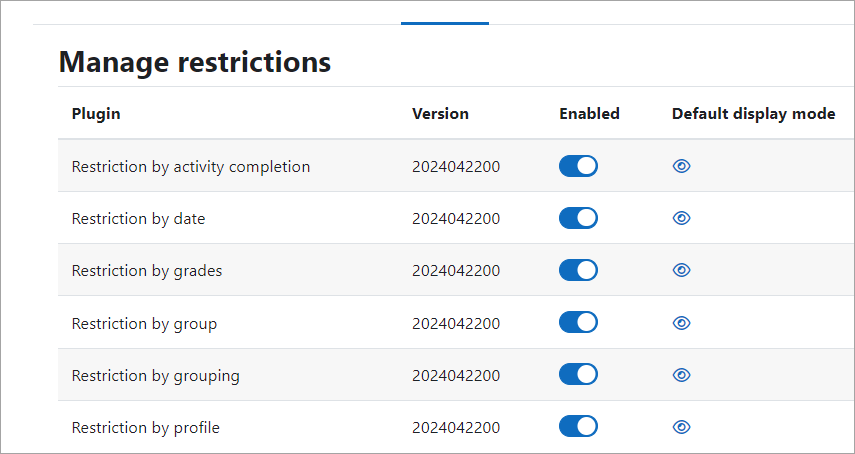Disable Restriction by date toggle
Image resolution: width=855 pixels, height=454 pixels.
click(578, 218)
